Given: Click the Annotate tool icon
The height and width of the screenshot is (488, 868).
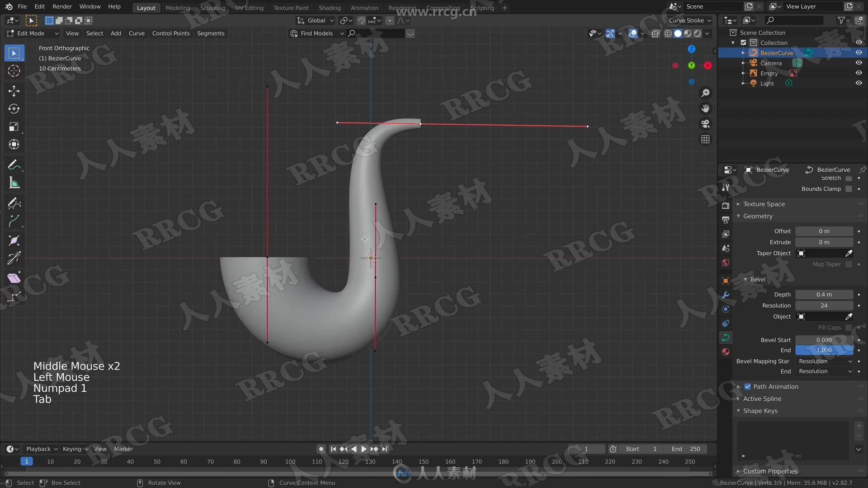Looking at the screenshot, I should (14, 164).
